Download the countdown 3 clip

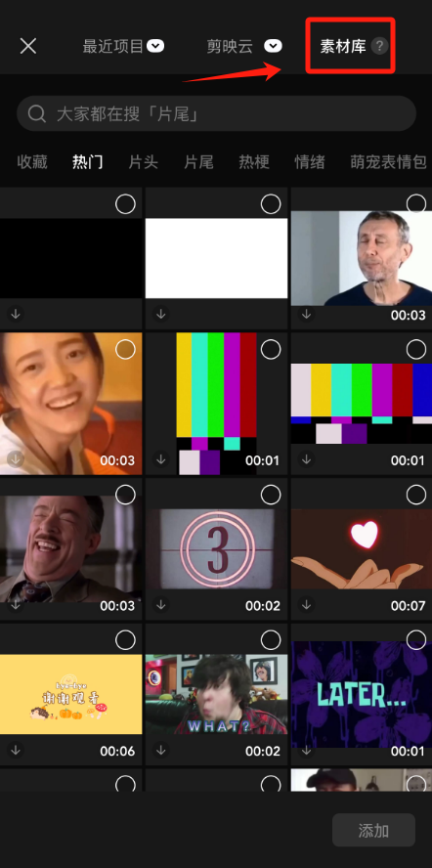[x=160, y=604]
